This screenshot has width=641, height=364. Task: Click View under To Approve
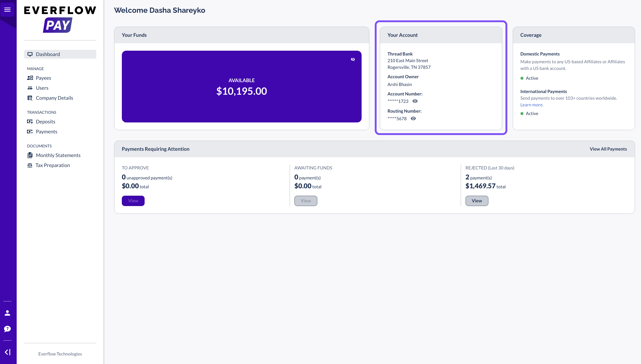point(133,201)
